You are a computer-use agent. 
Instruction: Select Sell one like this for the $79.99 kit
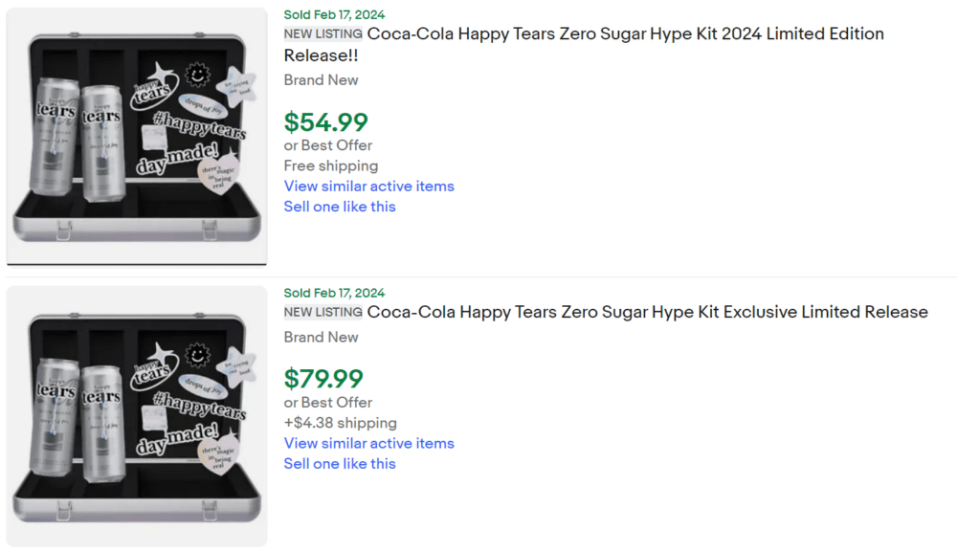tap(340, 463)
